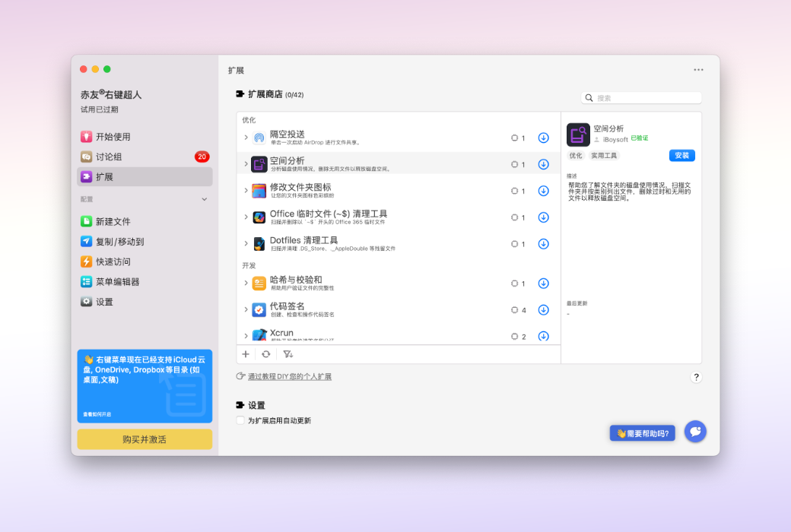
Task: Expand the Dotfiles 清理工具 row
Action: tap(246, 244)
